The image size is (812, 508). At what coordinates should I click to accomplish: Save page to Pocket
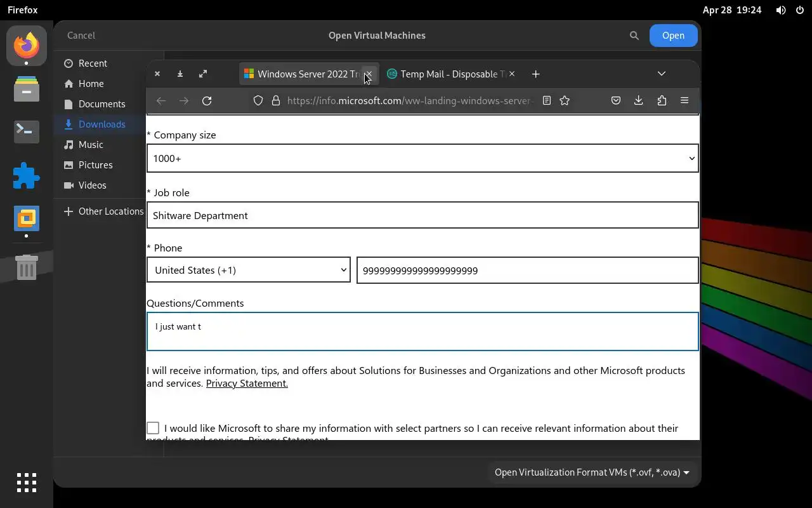click(x=615, y=100)
